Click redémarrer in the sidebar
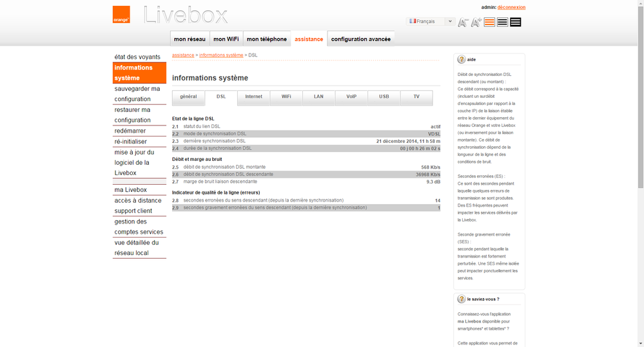 tap(139, 131)
